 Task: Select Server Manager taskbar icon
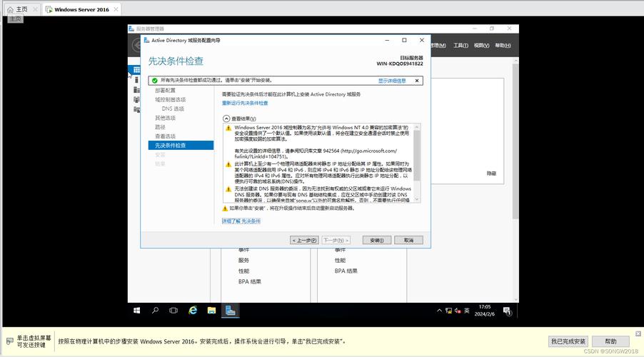[231, 310]
